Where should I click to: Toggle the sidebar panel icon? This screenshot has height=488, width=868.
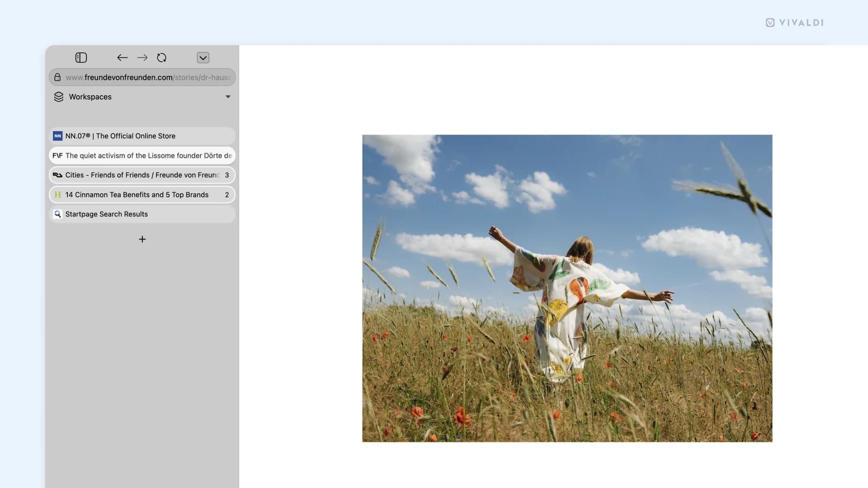(81, 57)
